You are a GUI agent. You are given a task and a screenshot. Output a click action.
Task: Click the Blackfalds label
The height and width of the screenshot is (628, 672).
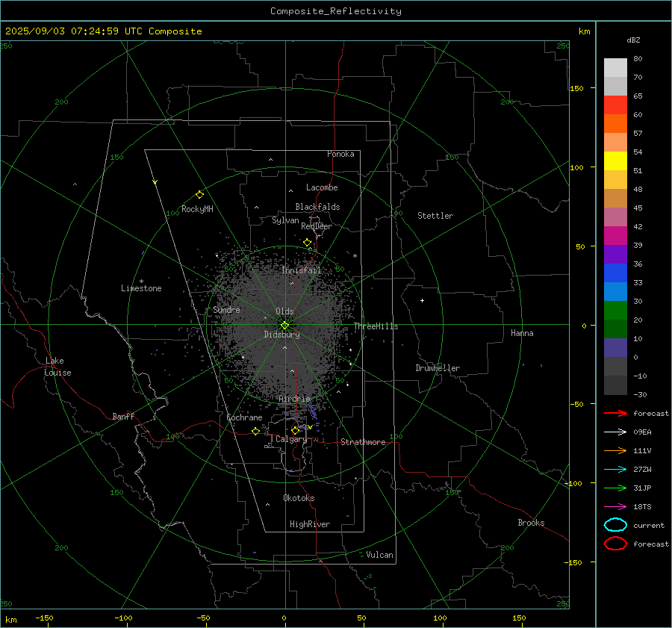[317, 207]
